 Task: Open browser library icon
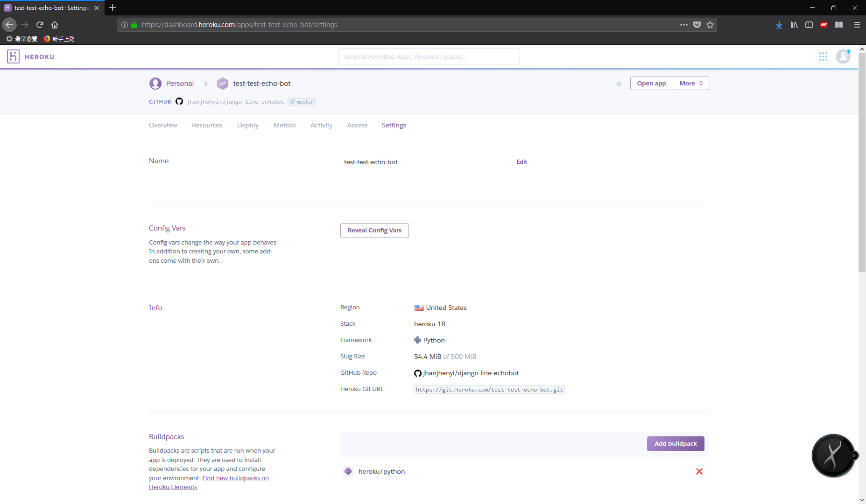794,25
